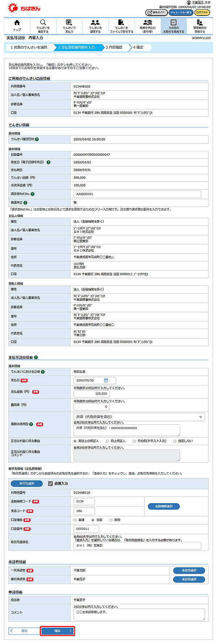Click the ちばぎん logo
This screenshot has height=644, width=217.
(x=24, y=8)
